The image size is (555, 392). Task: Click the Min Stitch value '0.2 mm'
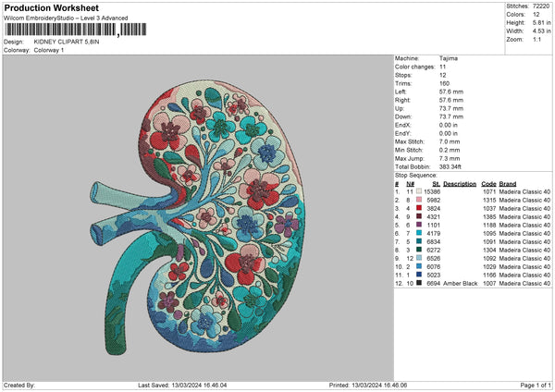tap(450, 150)
